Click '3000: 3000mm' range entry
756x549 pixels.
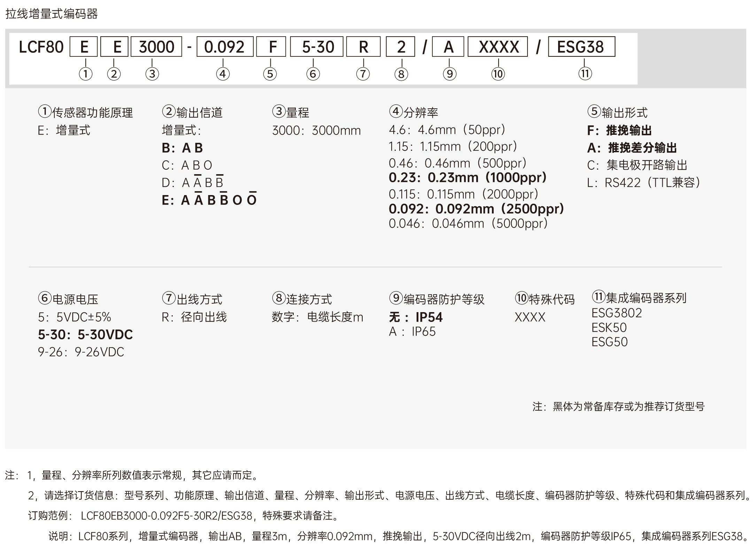[x=316, y=131]
